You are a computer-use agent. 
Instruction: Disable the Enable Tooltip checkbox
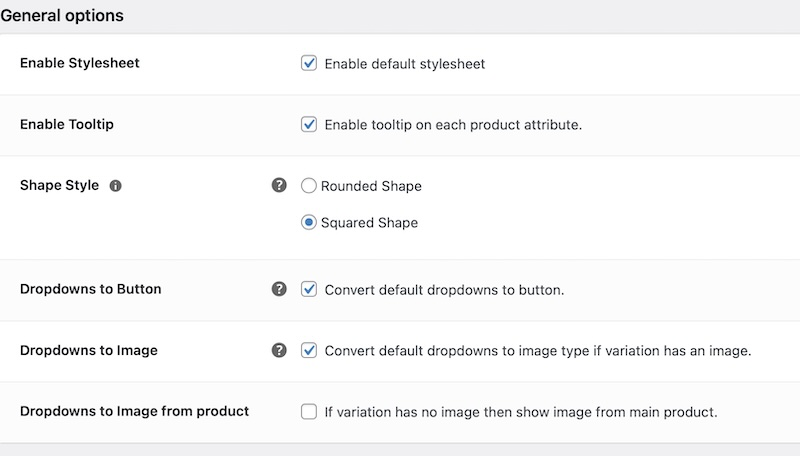click(309, 124)
